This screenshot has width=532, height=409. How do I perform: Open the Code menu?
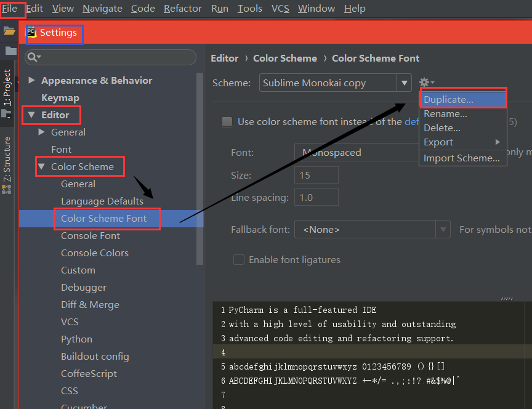point(143,9)
